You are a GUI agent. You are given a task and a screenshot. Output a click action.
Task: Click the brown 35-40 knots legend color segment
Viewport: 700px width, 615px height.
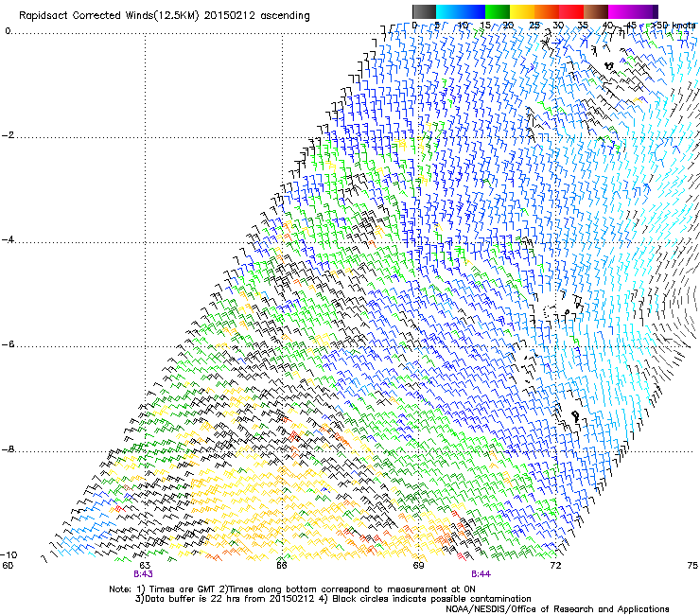tap(596, 11)
